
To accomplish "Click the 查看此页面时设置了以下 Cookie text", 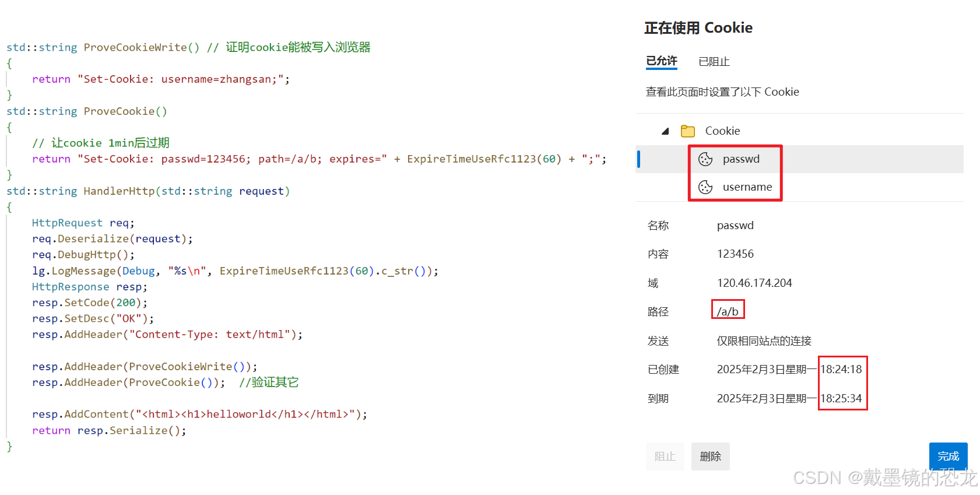I will pyautogui.click(x=722, y=92).
